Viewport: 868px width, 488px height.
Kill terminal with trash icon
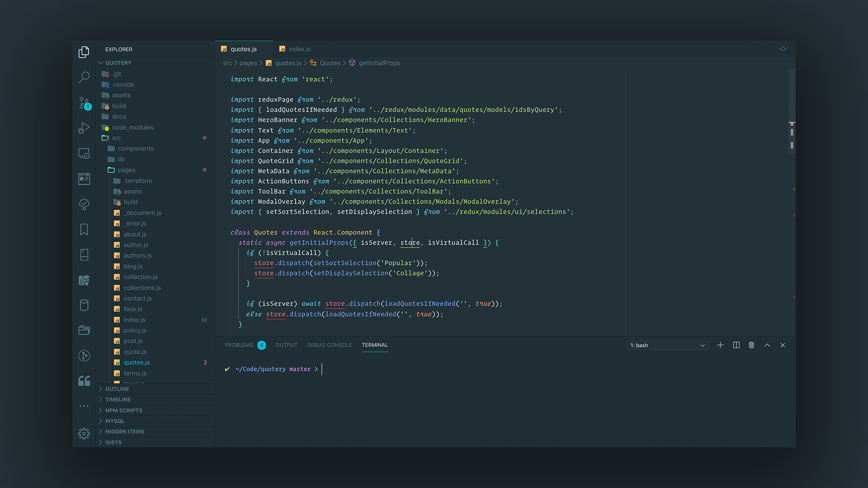click(x=751, y=345)
